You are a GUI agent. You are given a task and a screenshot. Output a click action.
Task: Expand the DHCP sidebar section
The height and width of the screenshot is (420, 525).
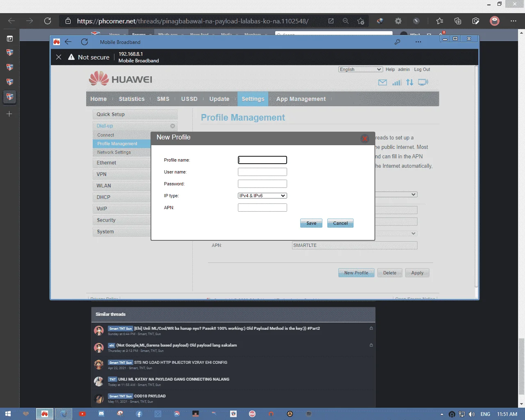click(x=122, y=197)
